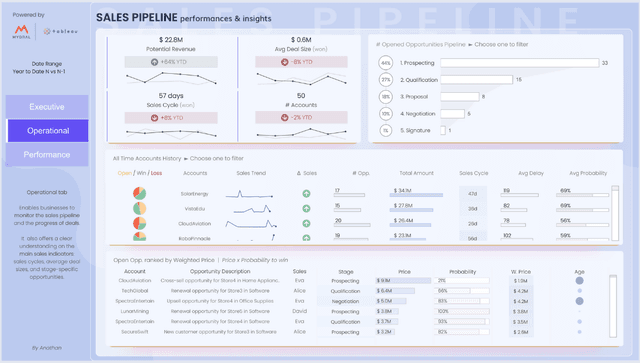The image size is (640, 363).
Task: Click the SolarEnergy sales trend sparkline
Action: click(x=249, y=194)
